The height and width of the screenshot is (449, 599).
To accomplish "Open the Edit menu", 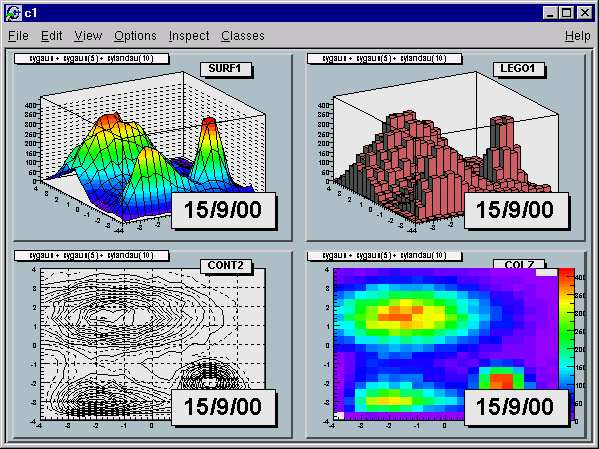I will pyautogui.click(x=51, y=36).
